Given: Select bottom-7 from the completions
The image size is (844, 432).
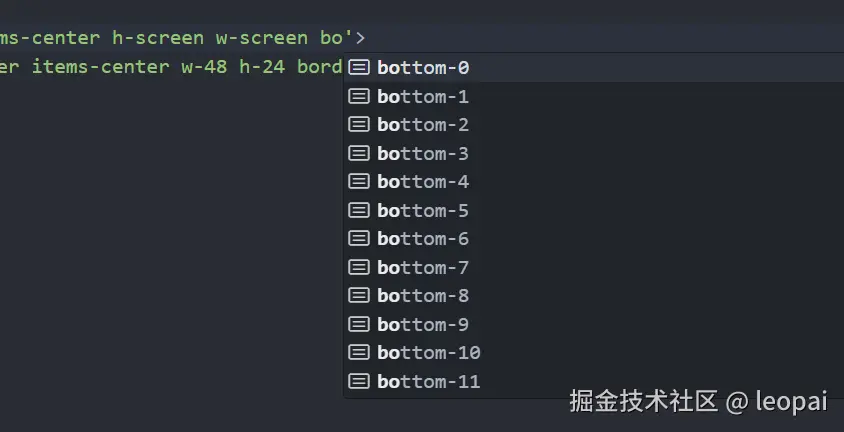Looking at the screenshot, I should (x=423, y=268).
